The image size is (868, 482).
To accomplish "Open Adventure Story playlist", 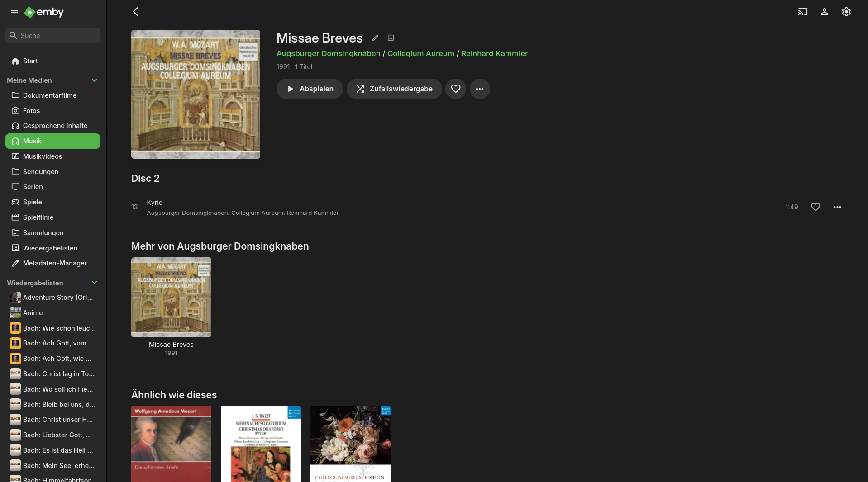I will click(x=52, y=298).
